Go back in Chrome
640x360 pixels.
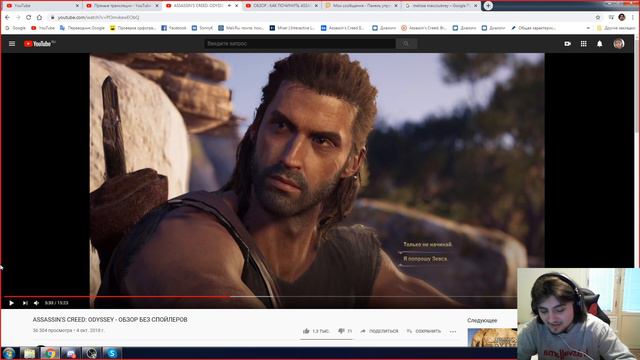[x=7, y=18]
